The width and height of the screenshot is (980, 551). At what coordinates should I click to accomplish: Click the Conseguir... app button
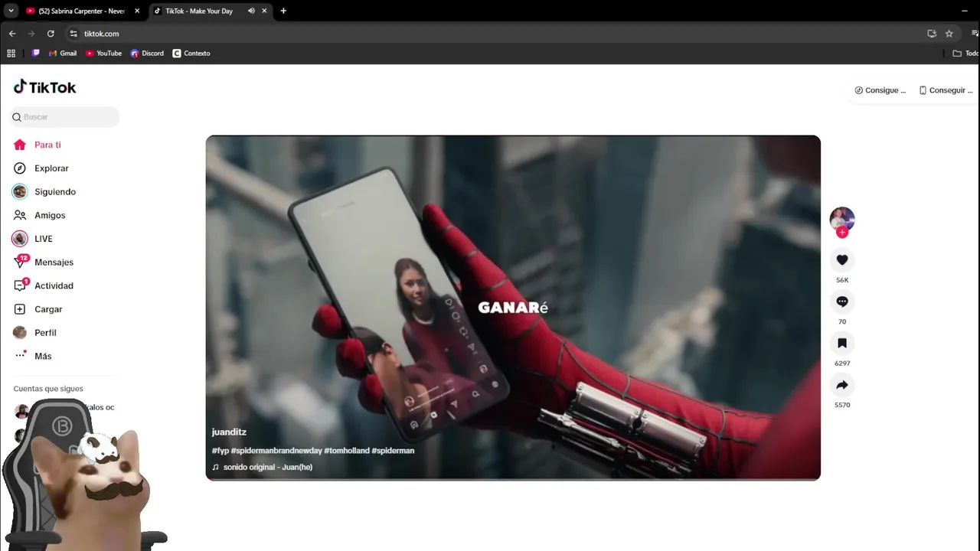(946, 90)
